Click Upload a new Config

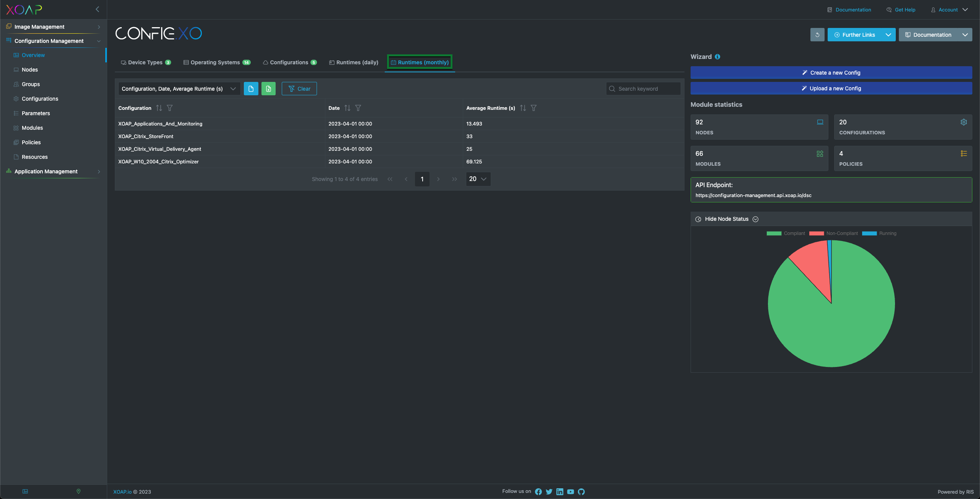tap(831, 88)
